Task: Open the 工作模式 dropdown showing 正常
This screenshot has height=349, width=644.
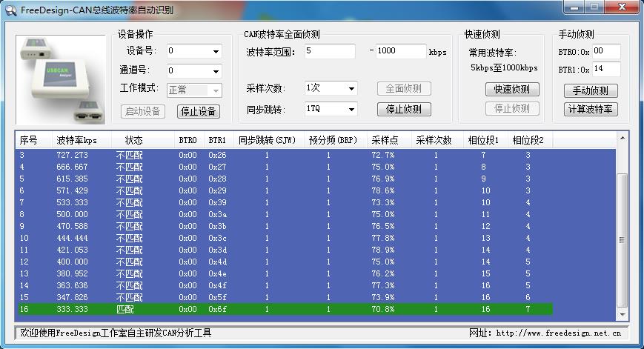Action: [x=194, y=90]
